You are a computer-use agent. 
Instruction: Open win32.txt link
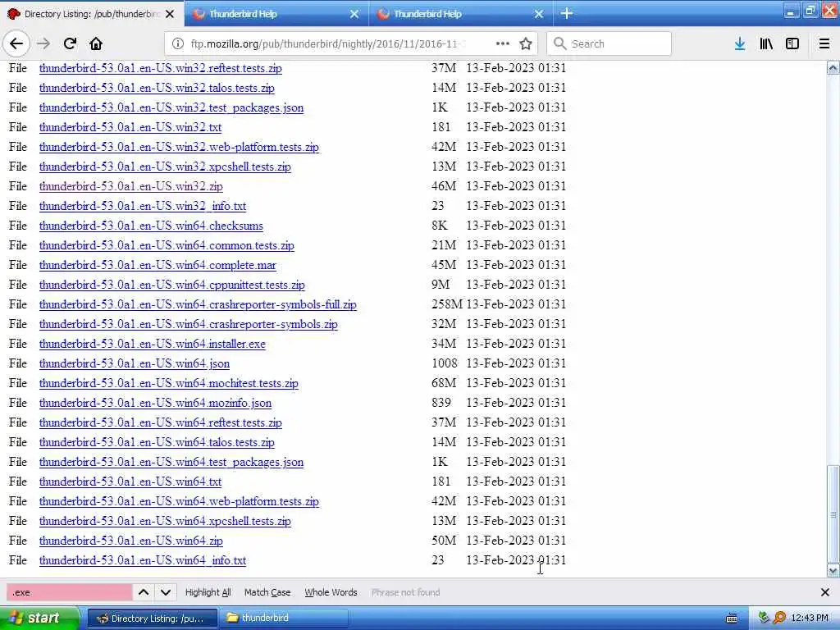coord(130,127)
